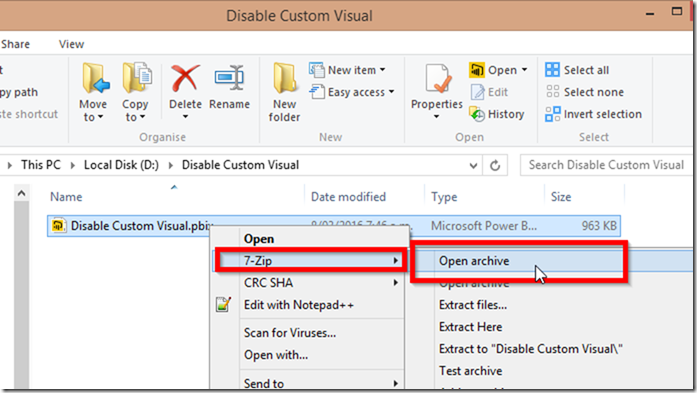Click the New item icon
Viewport: 697px width, 393px height.
(317, 70)
